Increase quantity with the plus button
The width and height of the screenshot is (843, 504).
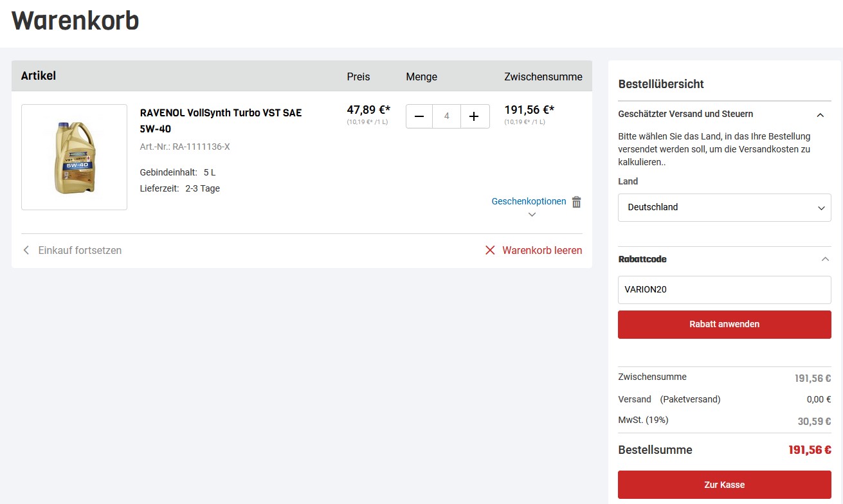tap(475, 116)
